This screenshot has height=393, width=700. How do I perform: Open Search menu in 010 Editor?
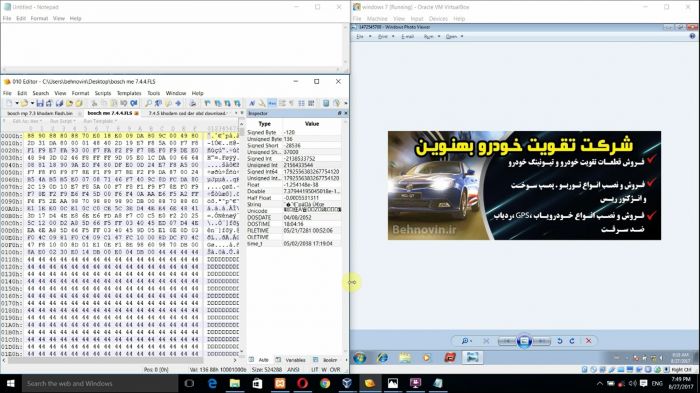[x=41, y=93]
